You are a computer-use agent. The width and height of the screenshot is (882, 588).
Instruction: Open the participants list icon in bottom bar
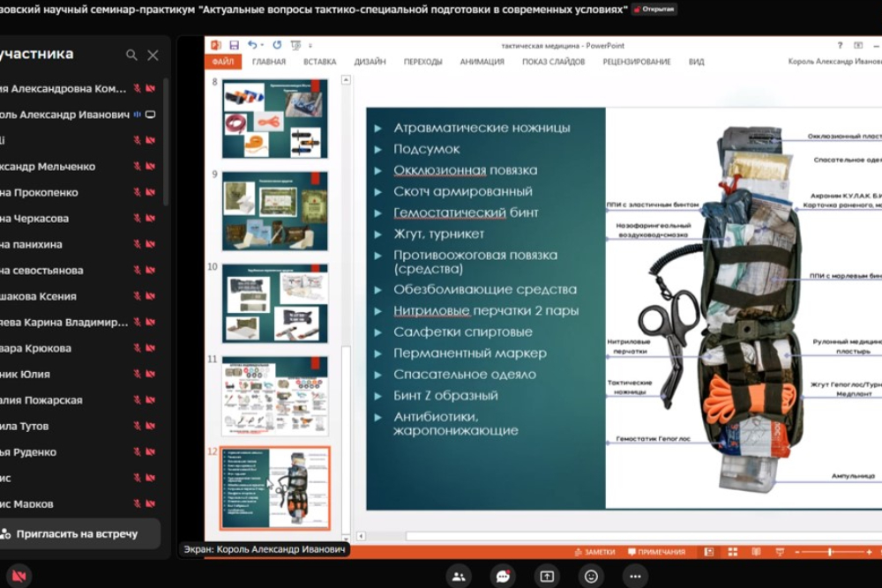[x=459, y=577]
